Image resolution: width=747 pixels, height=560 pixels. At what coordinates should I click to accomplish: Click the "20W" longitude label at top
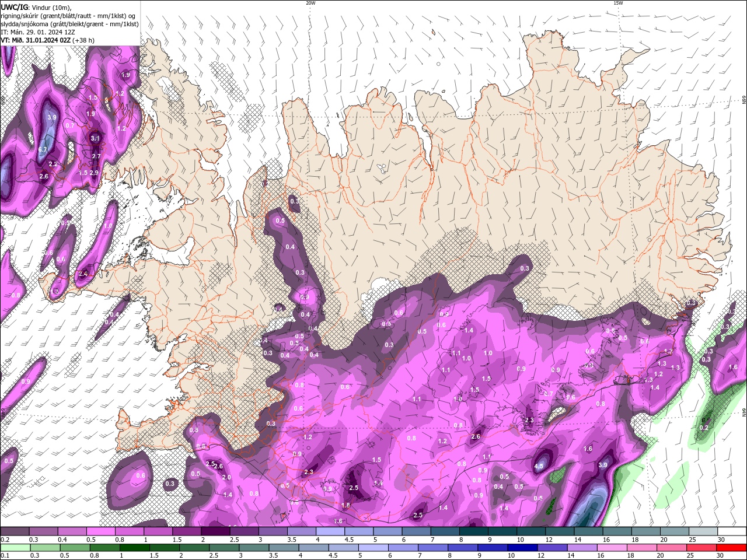point(310,3)
